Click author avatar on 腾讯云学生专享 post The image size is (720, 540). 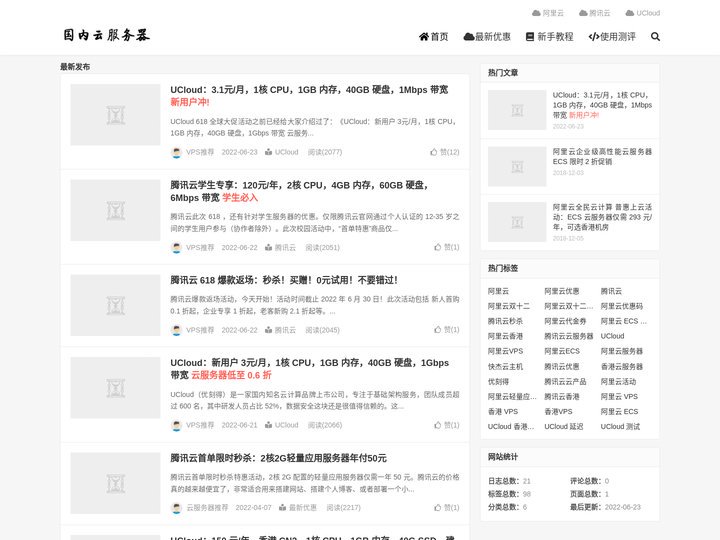(x=176, y=248)
